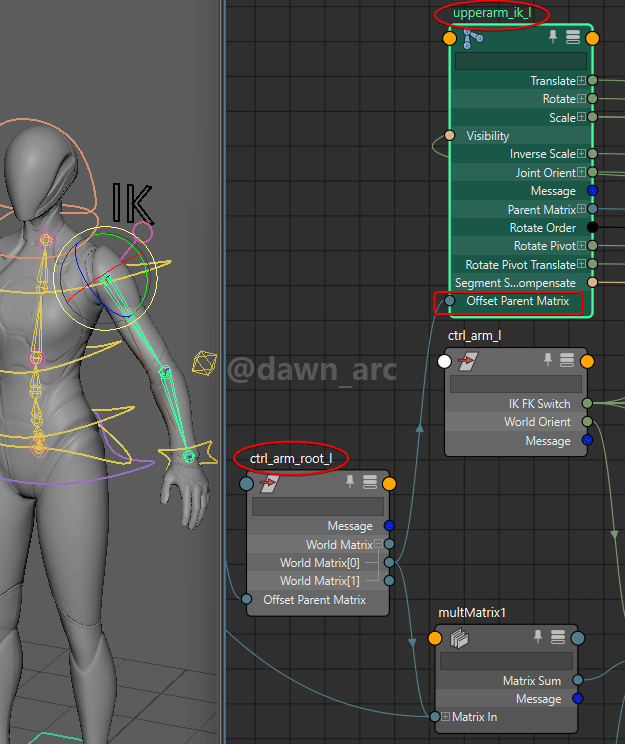The image size is (625, 744).
Task: Expand Inverse Scale attribute
Action: (x=581, y=154)
